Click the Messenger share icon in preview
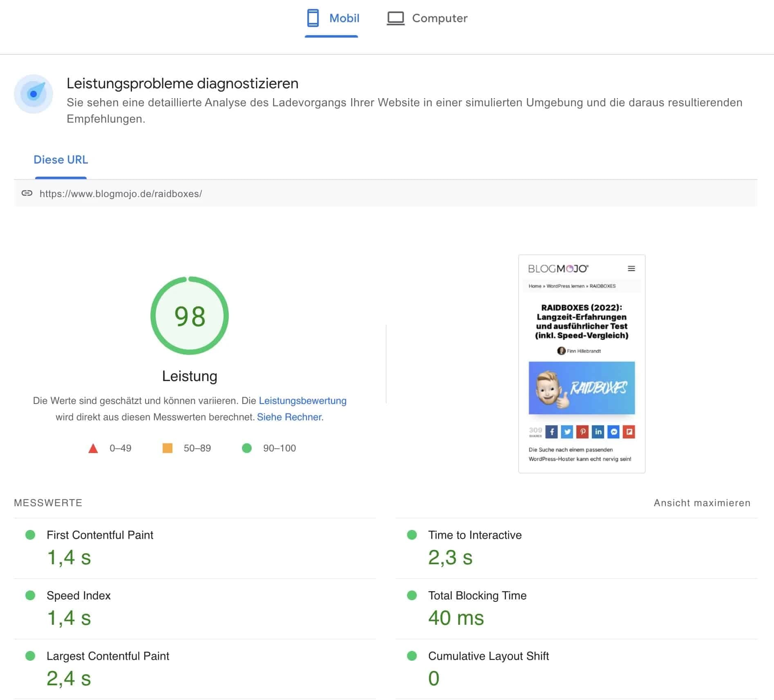Viewport: 774px width, 700px height. tap(613, 432)
